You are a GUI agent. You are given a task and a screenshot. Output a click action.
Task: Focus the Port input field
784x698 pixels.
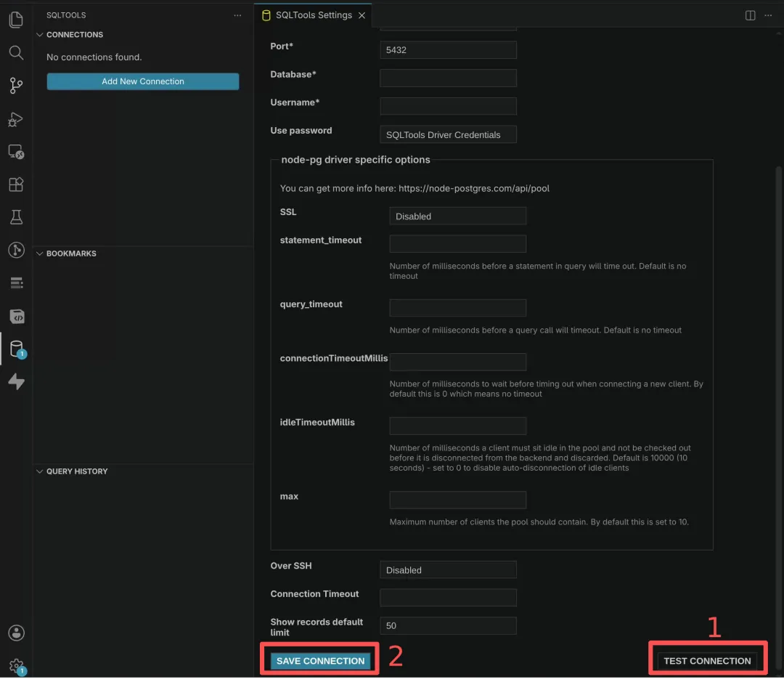point(448,50)
